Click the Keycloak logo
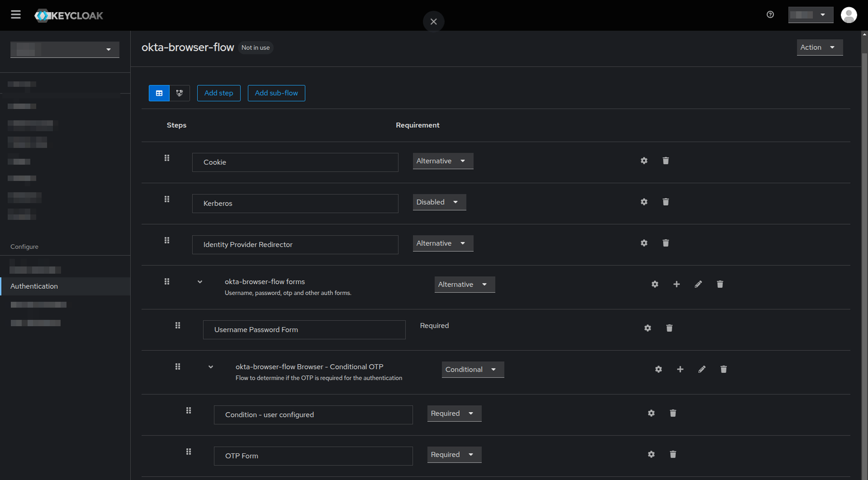 click(x=68, y=15)
